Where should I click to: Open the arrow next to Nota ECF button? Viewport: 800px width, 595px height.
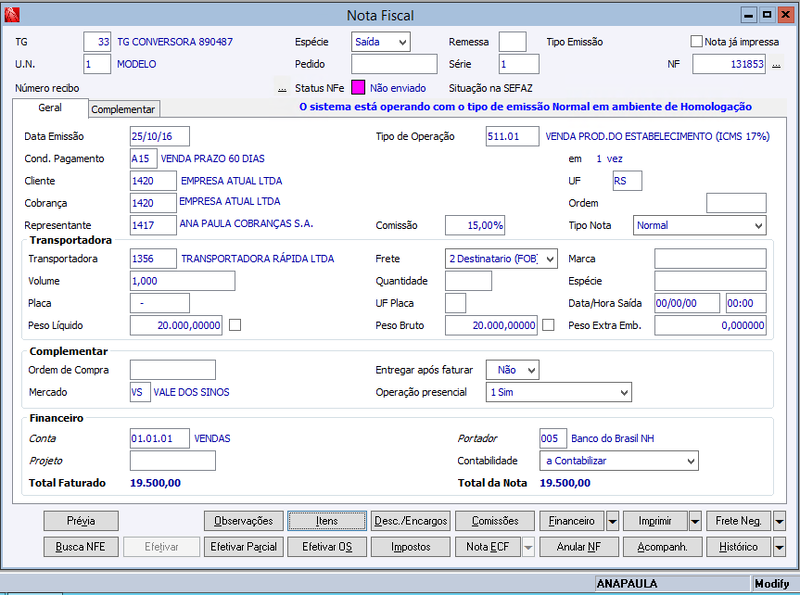point(528,547)
